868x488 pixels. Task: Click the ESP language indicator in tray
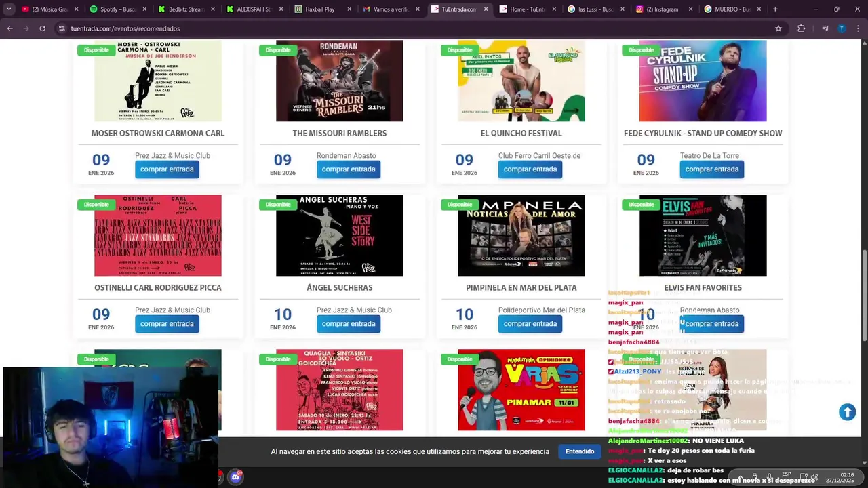(x=787, y=474)
